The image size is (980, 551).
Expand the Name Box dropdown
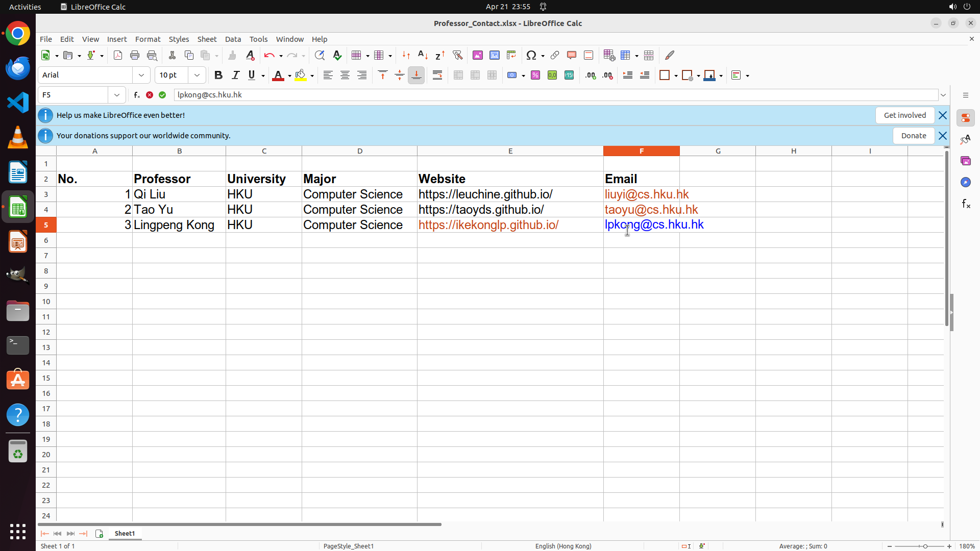117,95
